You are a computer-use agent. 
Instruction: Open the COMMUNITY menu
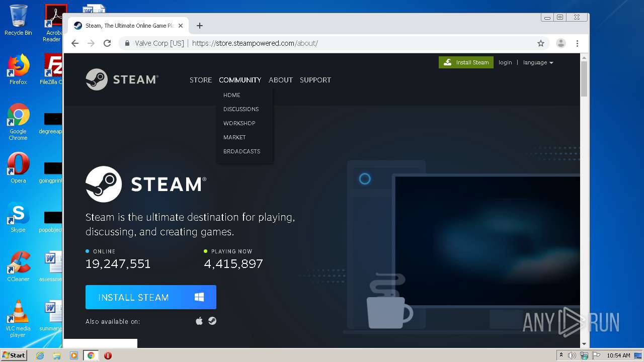(240, 80)
